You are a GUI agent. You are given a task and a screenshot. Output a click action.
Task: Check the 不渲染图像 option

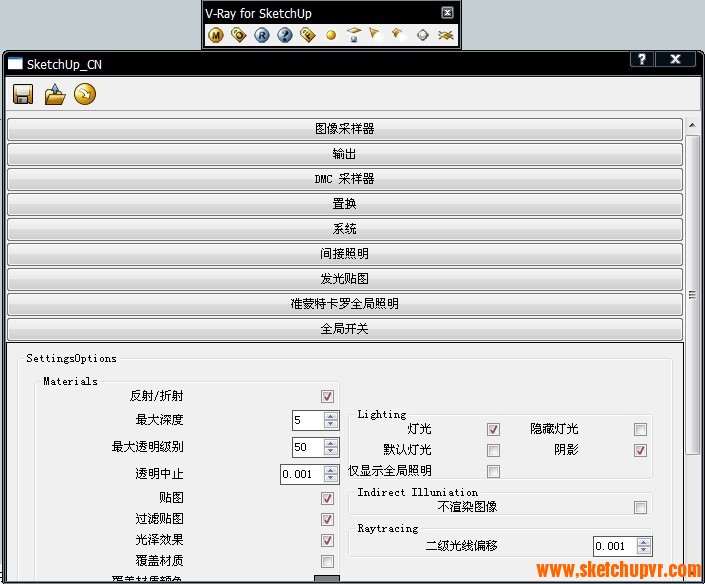pyautogui.click(x=640, y=508)
